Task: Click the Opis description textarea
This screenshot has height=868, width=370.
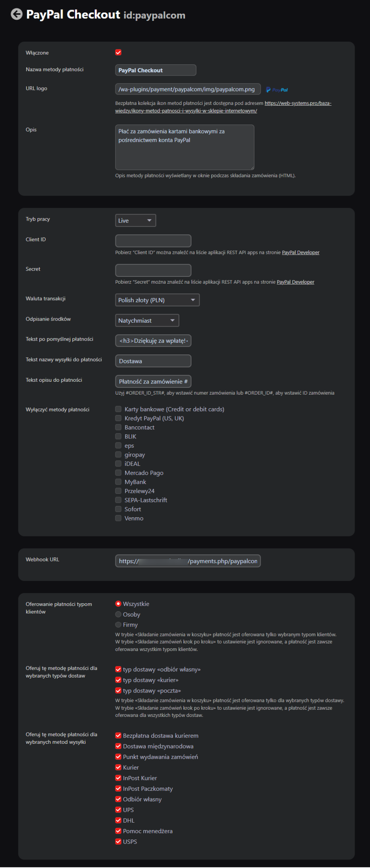Action: [x=184, y=147]
